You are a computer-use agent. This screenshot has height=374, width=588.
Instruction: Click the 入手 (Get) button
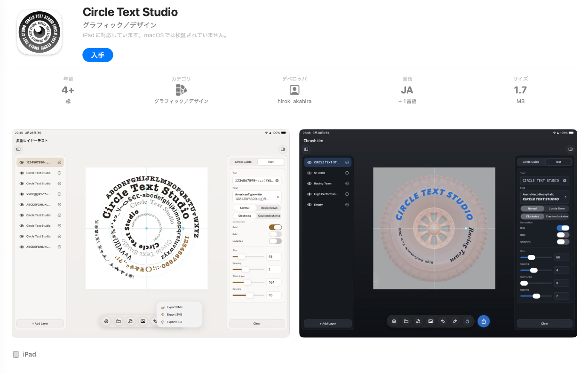pyautogui.click(x=98, y=55)
